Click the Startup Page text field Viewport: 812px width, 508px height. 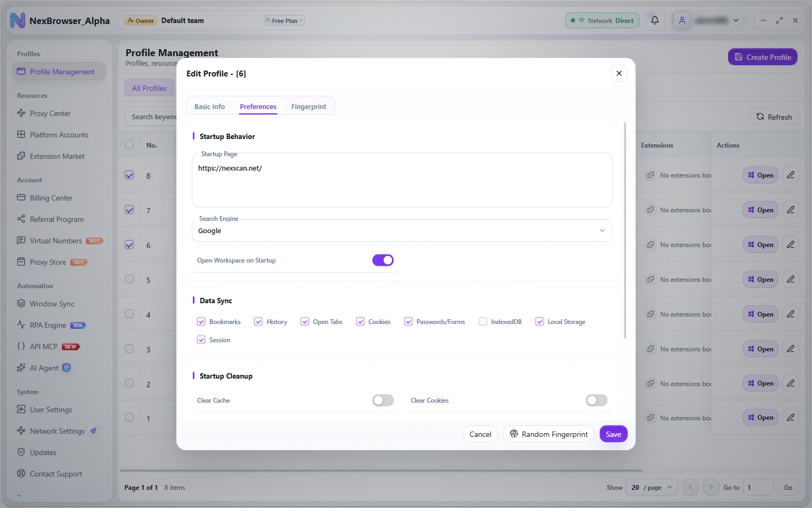pyautogui.click(x=402, y=180)
